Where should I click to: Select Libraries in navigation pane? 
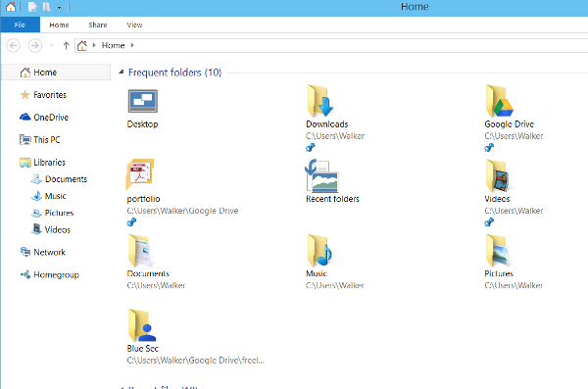[x=49, y=162]
